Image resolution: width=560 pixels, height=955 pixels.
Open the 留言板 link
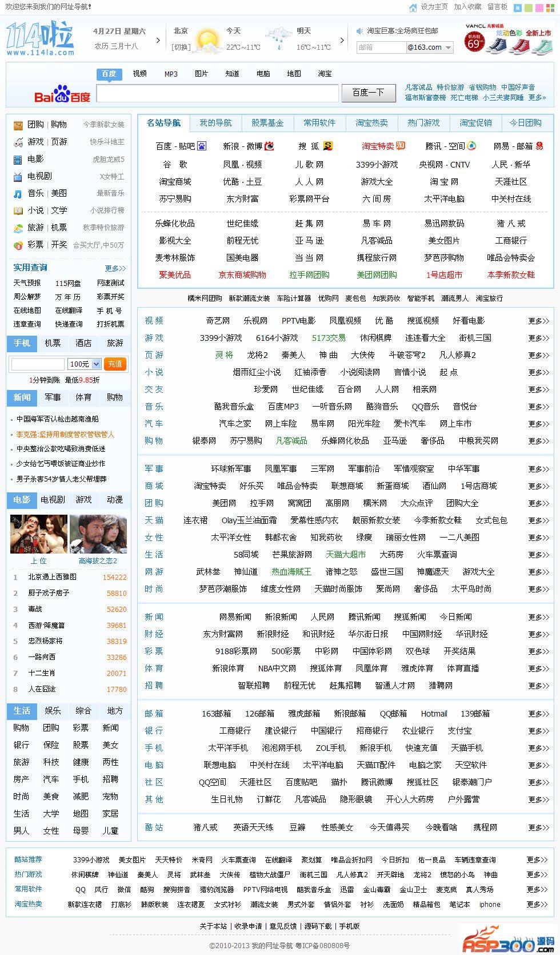pyautogui.click(x=497, y=7)
